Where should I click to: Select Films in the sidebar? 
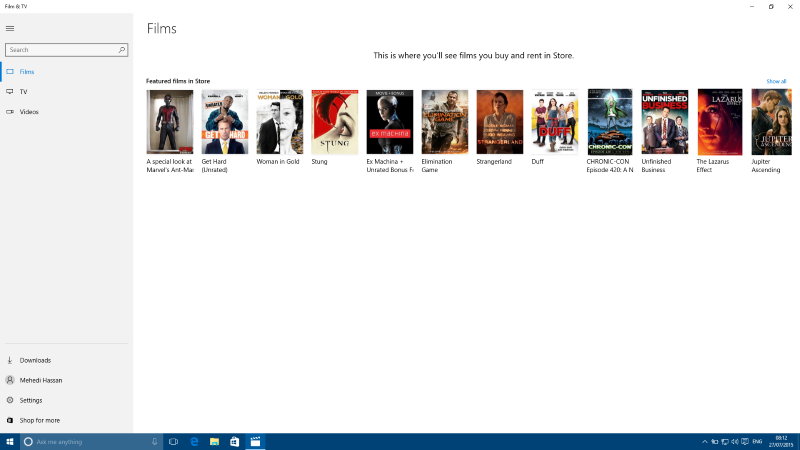coord(66,72)
